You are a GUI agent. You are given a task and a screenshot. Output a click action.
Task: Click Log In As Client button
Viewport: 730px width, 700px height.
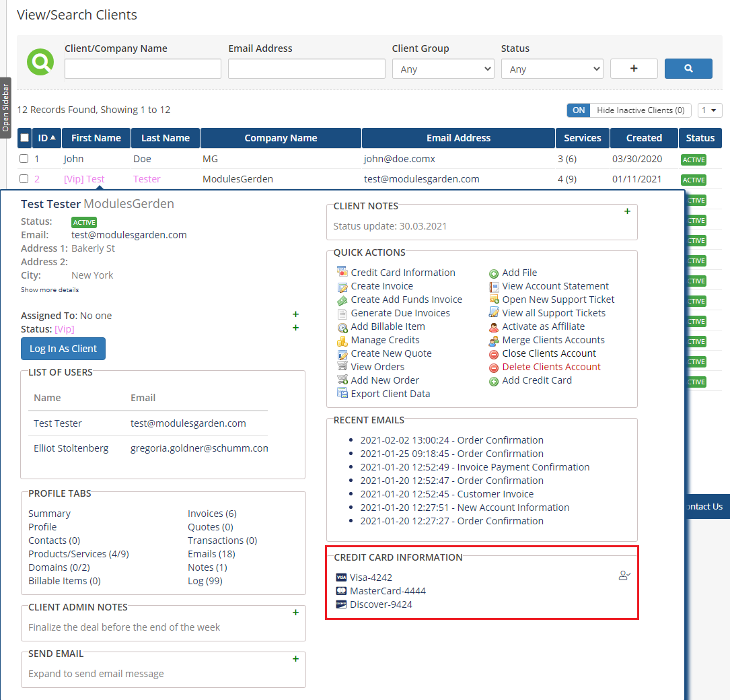[63, 349]
